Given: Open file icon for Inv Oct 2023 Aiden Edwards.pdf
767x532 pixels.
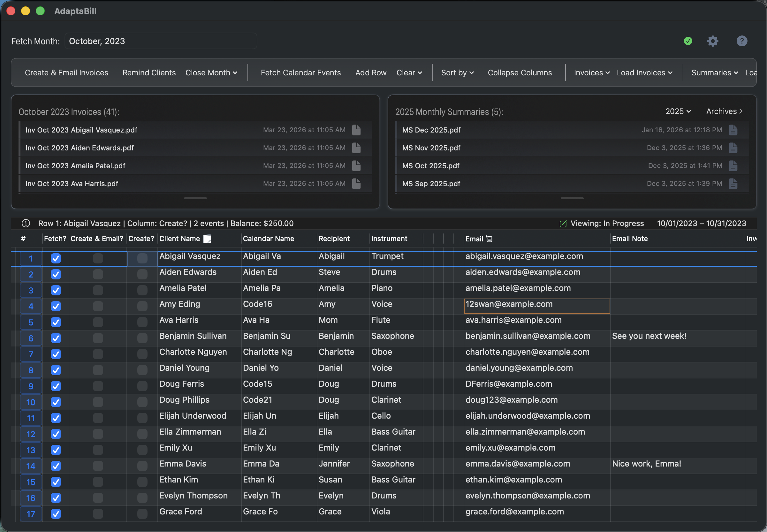Looking at the screenshot, I should tap(356, 148).
